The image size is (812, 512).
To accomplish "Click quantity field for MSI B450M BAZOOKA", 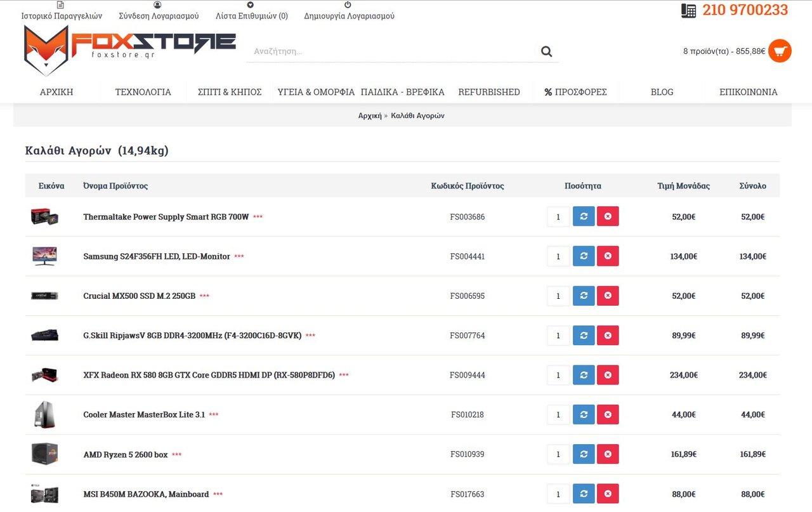I will [x=558, y=494].
